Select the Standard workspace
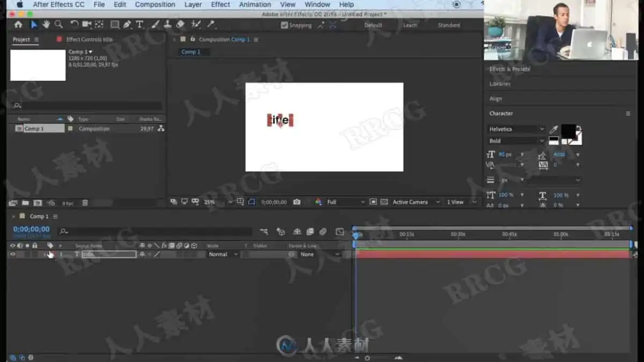644x362 pixels. click(x=449, y=25)
